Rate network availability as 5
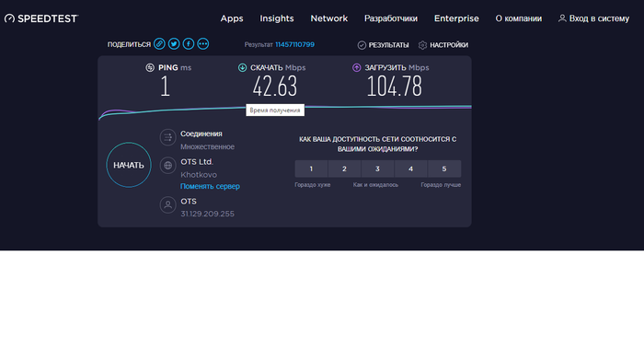This screenshot has height=337, width=644. coord(444,168)
